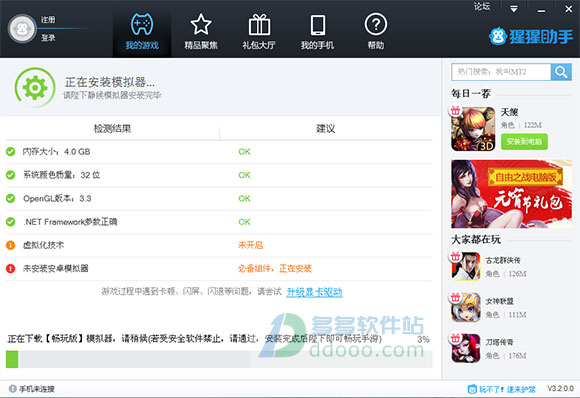Click the 猩猩助手 logo
The height and width of the screenshot is (398, 580).
pyautogui.click(x=531, y=36)
